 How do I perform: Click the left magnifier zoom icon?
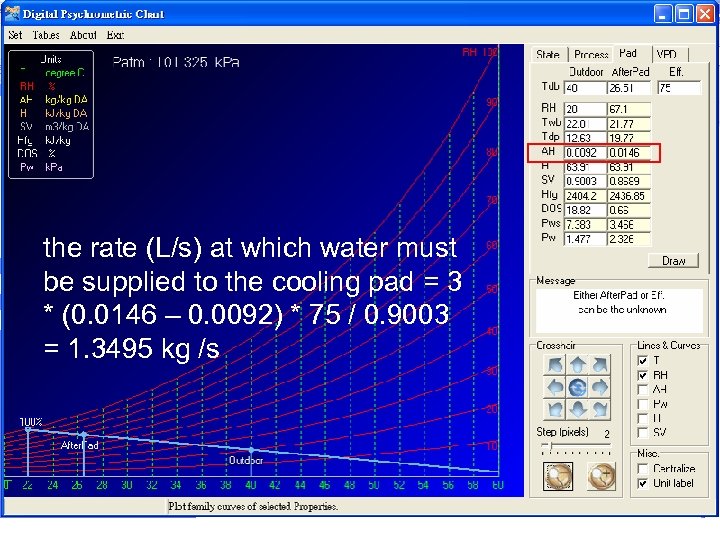coord(558,476)
